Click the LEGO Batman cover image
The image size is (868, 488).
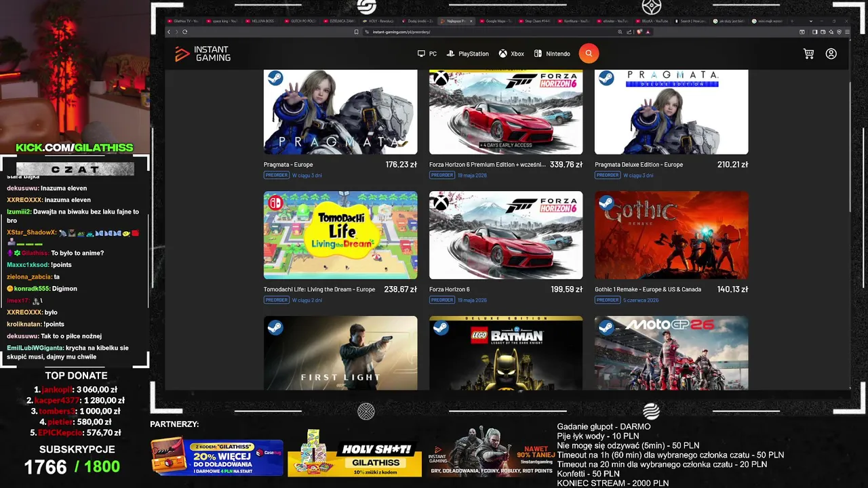click(x=506, y=353)
